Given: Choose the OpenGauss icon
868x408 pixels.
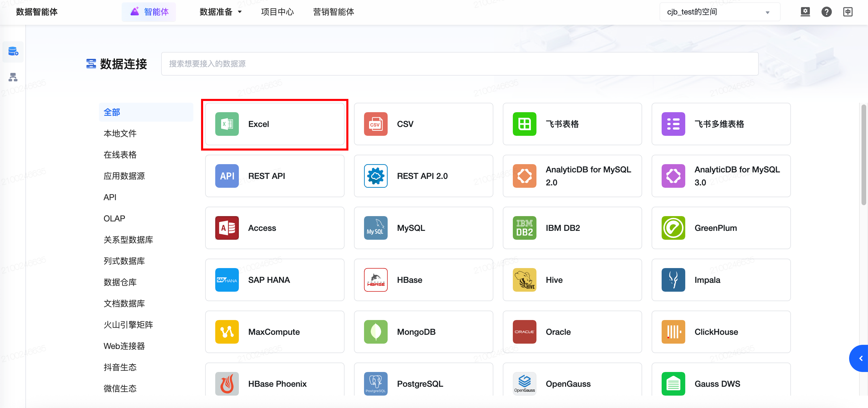Looking at the screenshot, I should [524, 383].
